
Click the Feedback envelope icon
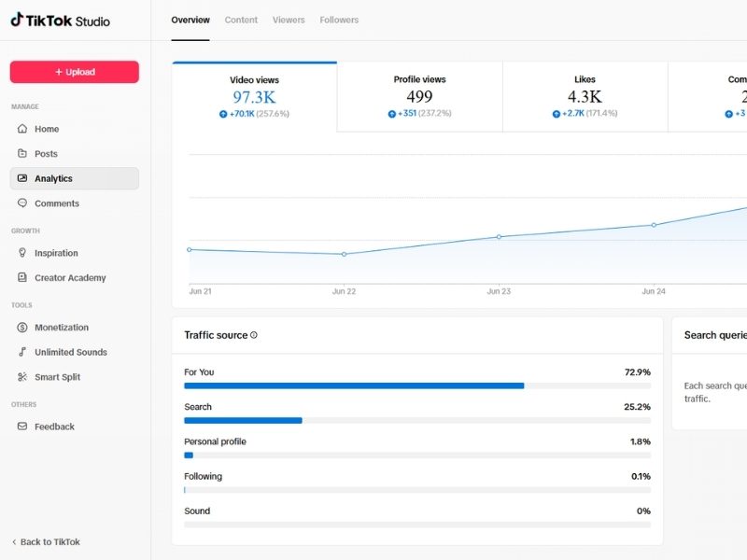[x=21, y=427]
